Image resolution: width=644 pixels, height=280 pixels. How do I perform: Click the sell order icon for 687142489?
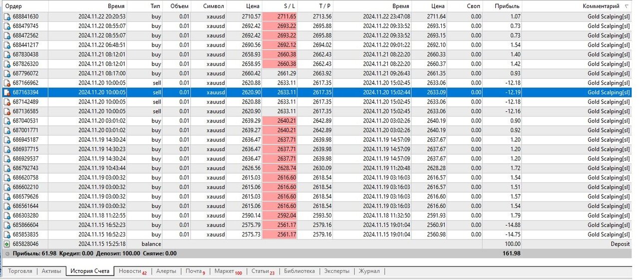point(7,102)
